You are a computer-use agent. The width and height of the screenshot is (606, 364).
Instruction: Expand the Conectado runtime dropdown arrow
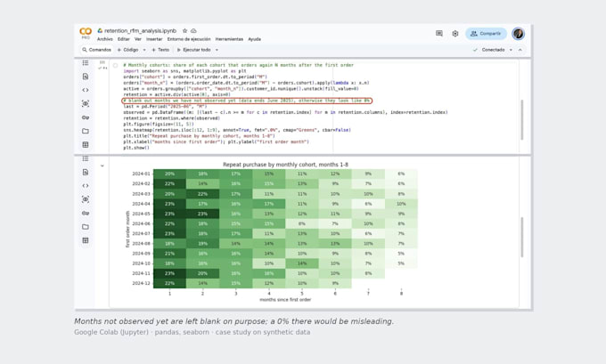coord(511,50)
